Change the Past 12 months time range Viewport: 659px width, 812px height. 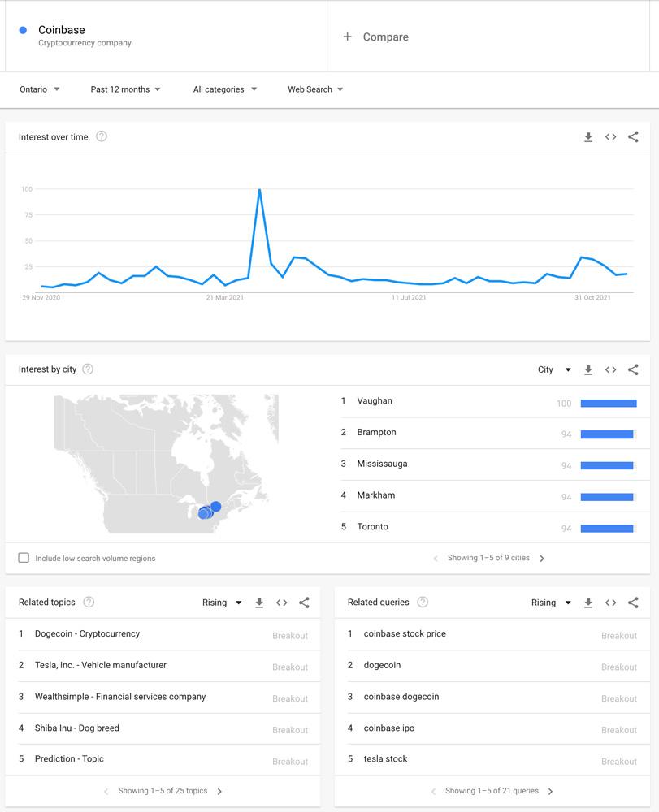click(125, 89)
